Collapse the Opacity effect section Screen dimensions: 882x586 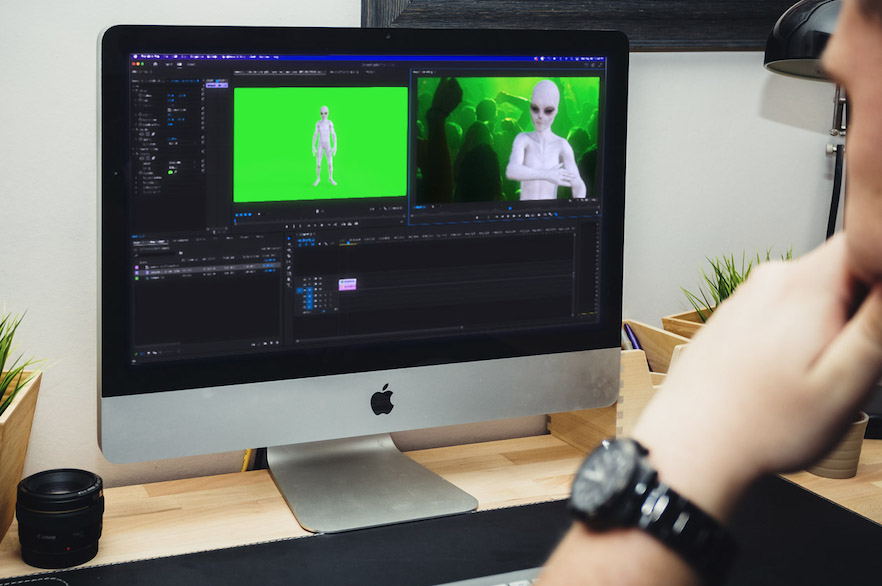click(133, 129)
